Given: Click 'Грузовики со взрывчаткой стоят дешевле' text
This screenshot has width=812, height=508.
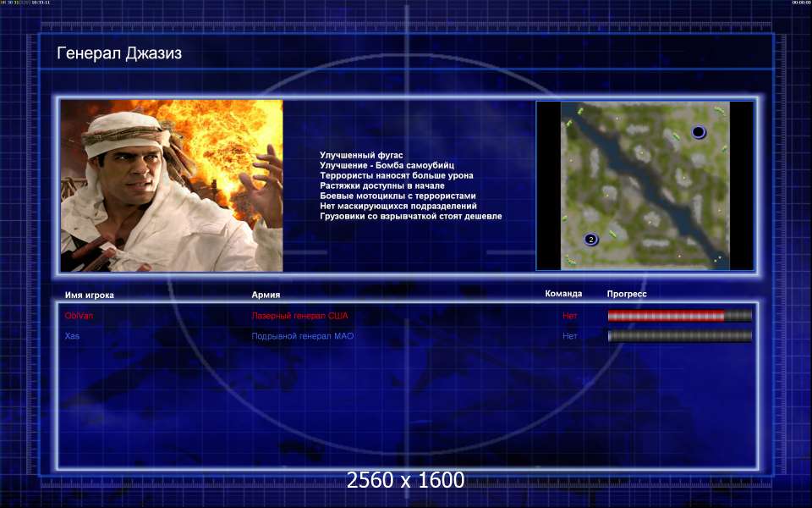Looking at the screenshot, I should point(410,216).
